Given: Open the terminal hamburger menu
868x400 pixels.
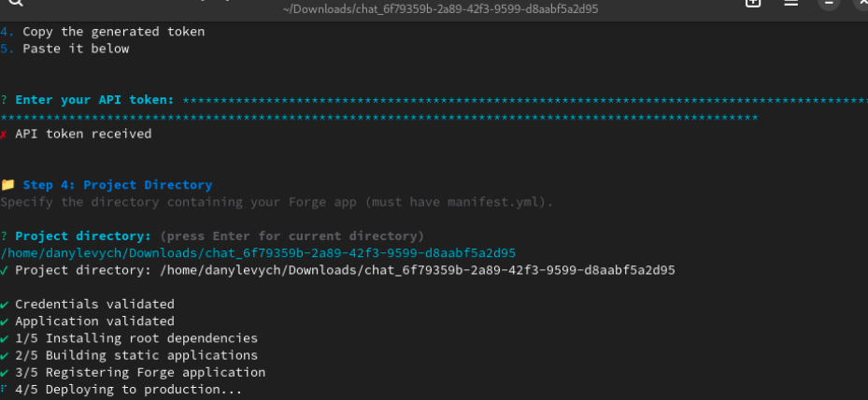Looking at the screenshot, I should click(791, 3).
